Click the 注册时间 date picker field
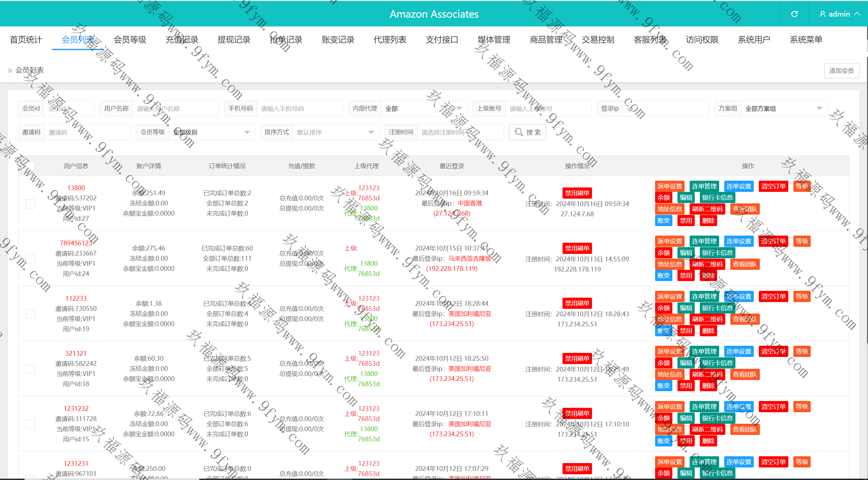This screenshot has height=480, width=868. click(460, 132)
